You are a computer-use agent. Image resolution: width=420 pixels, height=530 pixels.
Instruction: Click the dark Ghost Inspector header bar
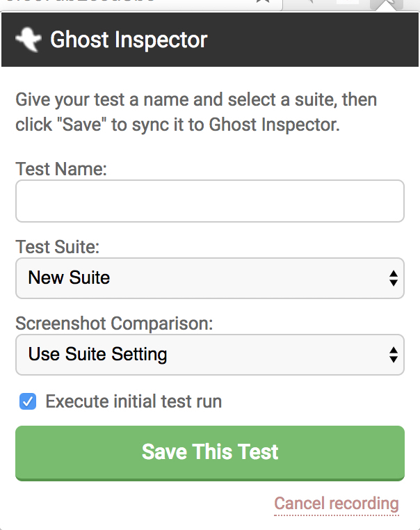[x=210, y=40]
